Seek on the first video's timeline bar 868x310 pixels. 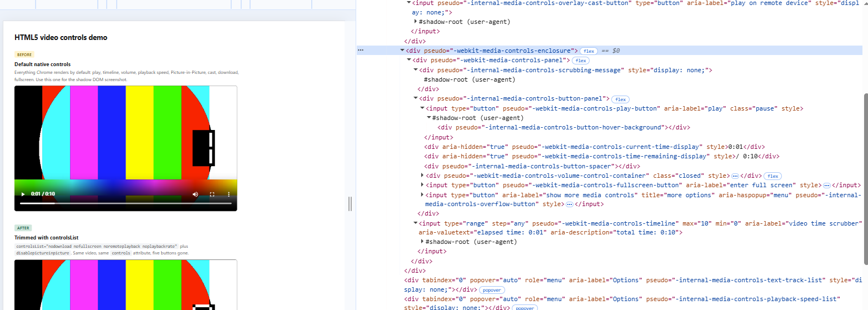click(126, 203)
